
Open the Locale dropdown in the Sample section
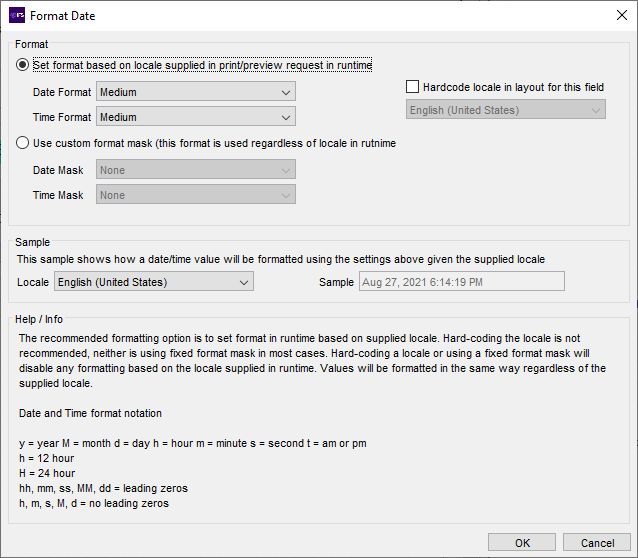154,282
